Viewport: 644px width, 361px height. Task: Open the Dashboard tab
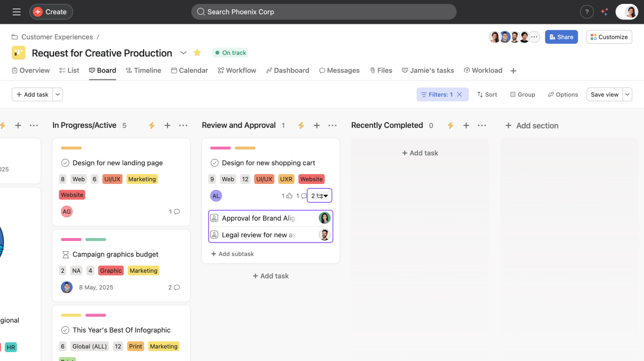[x=287, y=70]
